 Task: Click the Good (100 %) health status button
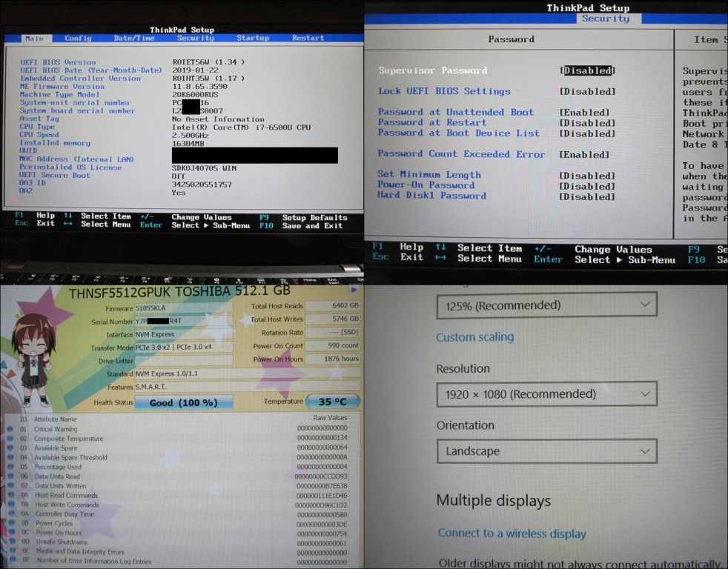click(184, 402)
